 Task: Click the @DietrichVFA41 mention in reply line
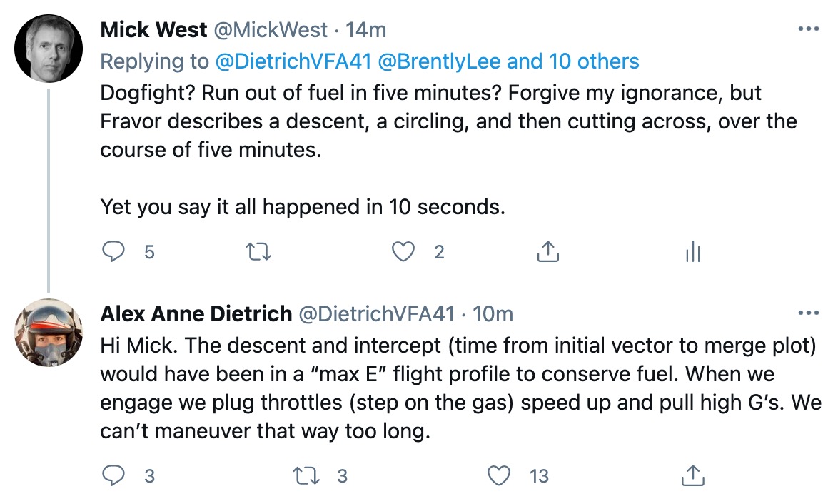pos(293,61)
